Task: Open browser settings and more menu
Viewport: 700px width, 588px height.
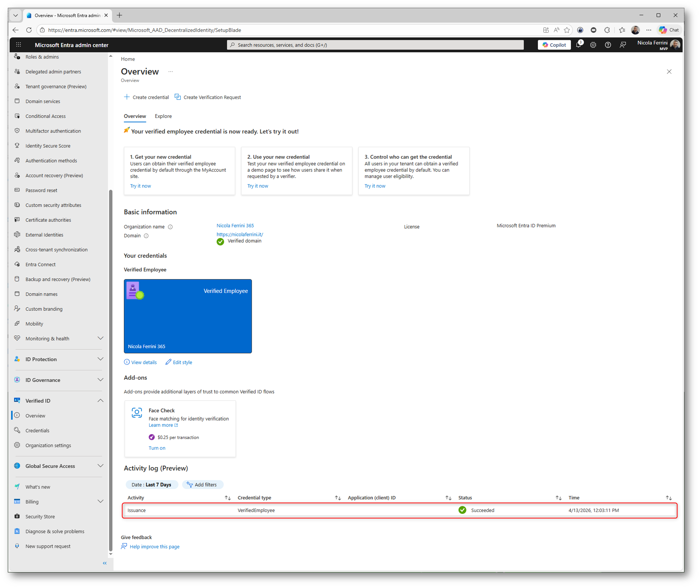Action: click(x=648, y=30)
